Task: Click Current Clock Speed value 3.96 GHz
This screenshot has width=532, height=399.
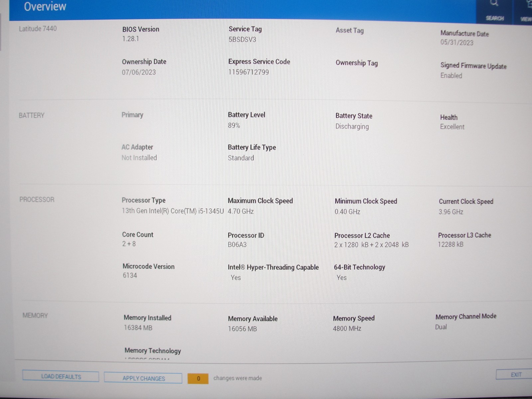Action: pos(451,212)
